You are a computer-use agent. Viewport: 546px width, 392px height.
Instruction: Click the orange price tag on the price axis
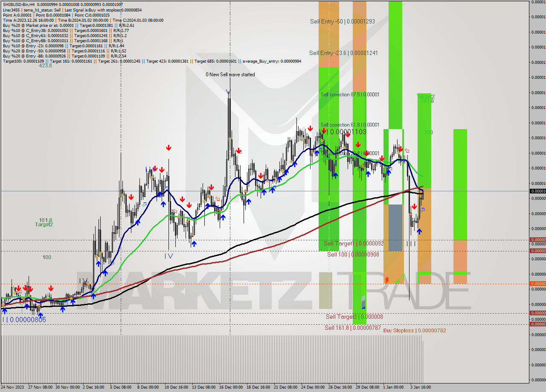coord(537,284)
